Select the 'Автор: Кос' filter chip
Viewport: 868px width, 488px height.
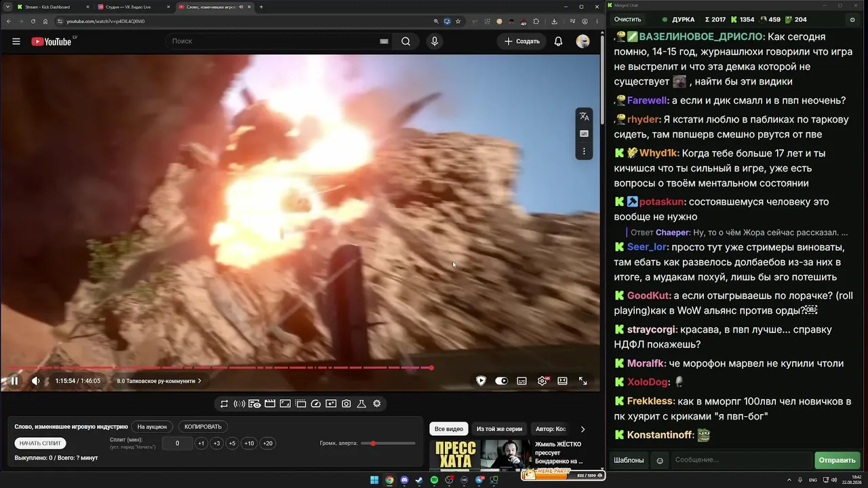point(551,429)
